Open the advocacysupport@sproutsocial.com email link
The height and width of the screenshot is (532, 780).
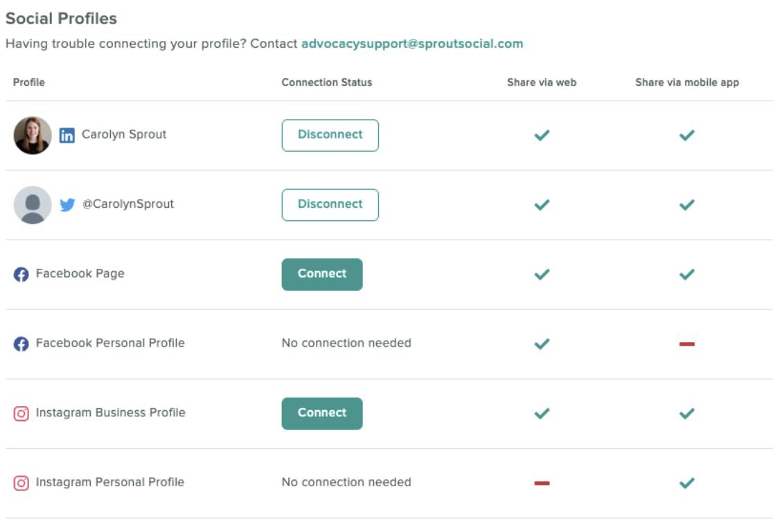click(x=412, y=44)
